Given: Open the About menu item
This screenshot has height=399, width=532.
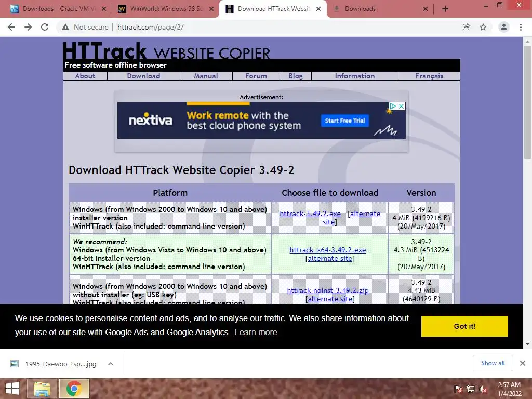Looking at the screenshot, I should pyautogui.click(x=85, y=76).
